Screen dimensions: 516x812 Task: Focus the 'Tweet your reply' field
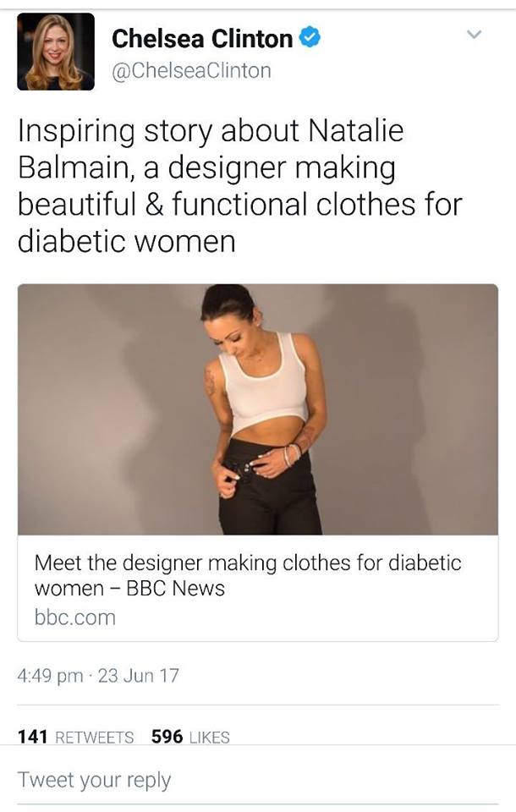point(258,780)
